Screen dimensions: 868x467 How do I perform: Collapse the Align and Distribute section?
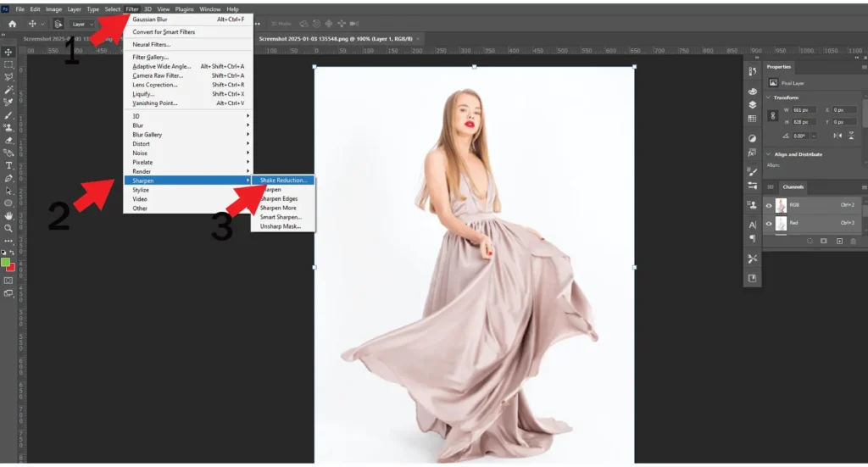pyautogui.click(x=769, y=154)
